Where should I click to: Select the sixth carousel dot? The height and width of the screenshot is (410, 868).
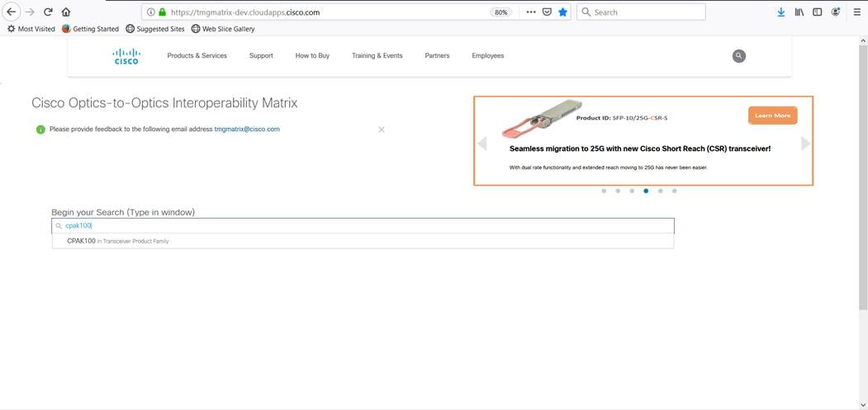[x=674, y=191]
